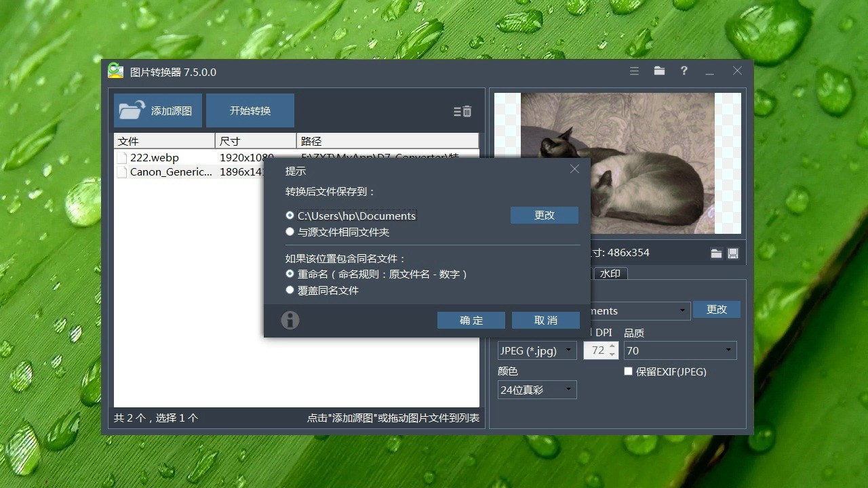
Task: Click the folder icon in title bar
Action: 659,71
